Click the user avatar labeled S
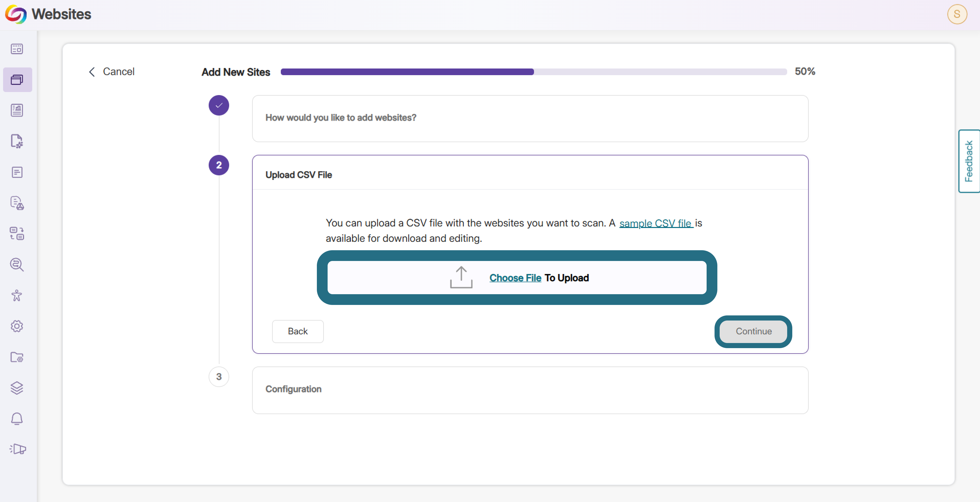 pos(957,15)
